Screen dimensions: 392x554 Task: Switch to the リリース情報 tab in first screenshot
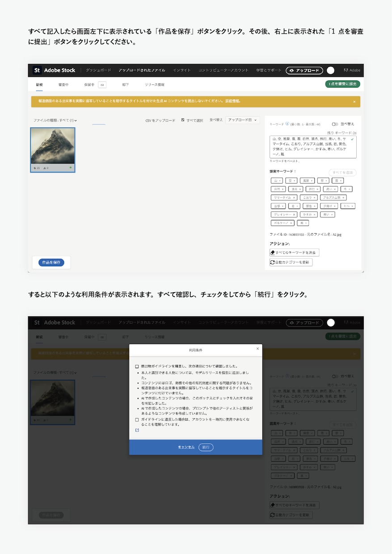click(155, 84)
